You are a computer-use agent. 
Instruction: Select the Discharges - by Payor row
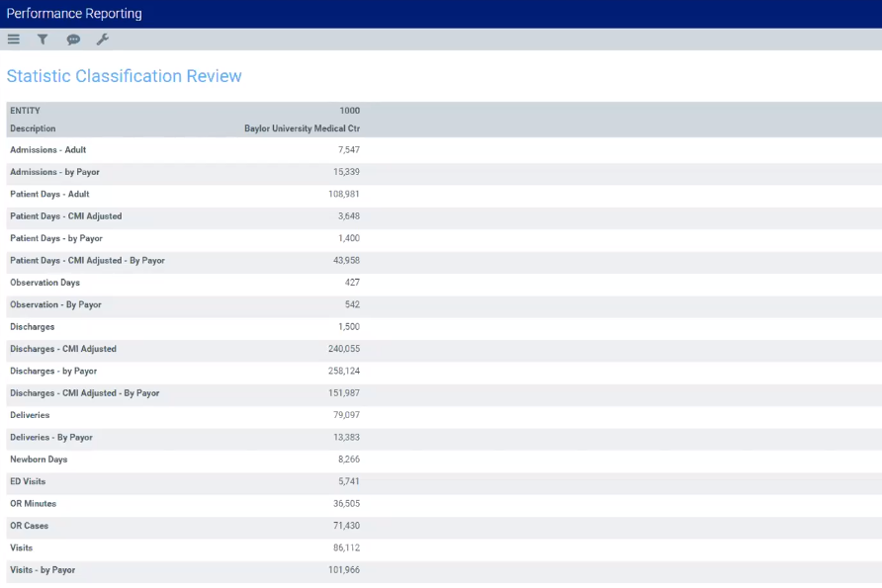pyautogui.click(x=53, y=371)
